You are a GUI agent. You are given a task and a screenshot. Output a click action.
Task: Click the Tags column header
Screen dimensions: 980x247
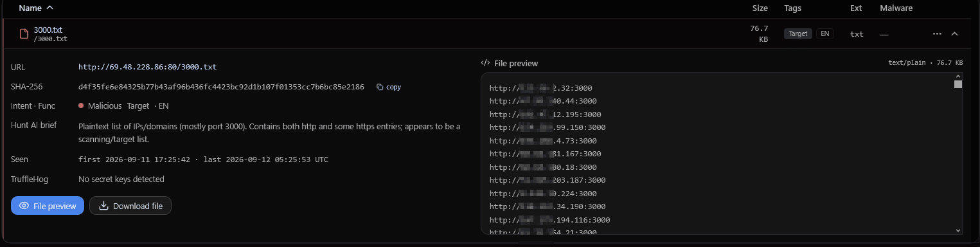tap(792, 8)
